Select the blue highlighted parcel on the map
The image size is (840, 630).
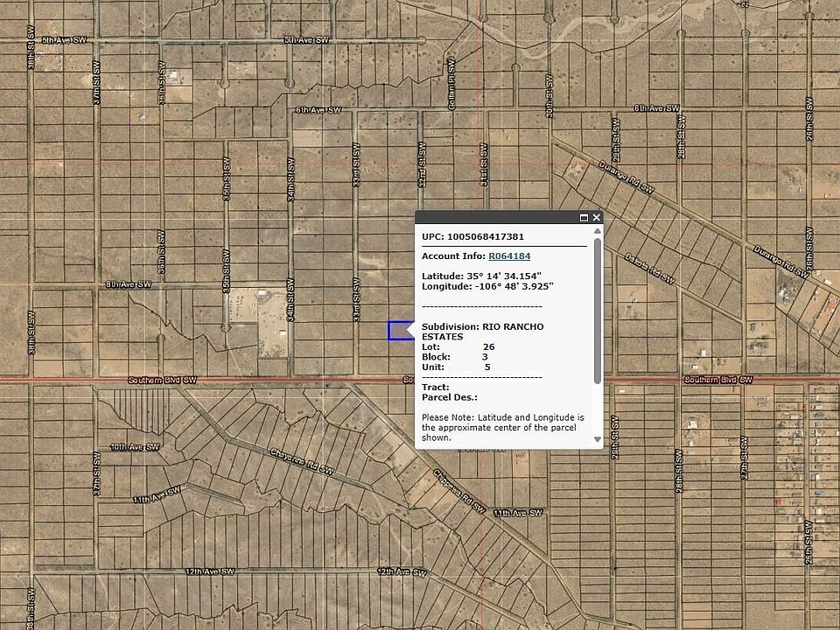[399, 330]
